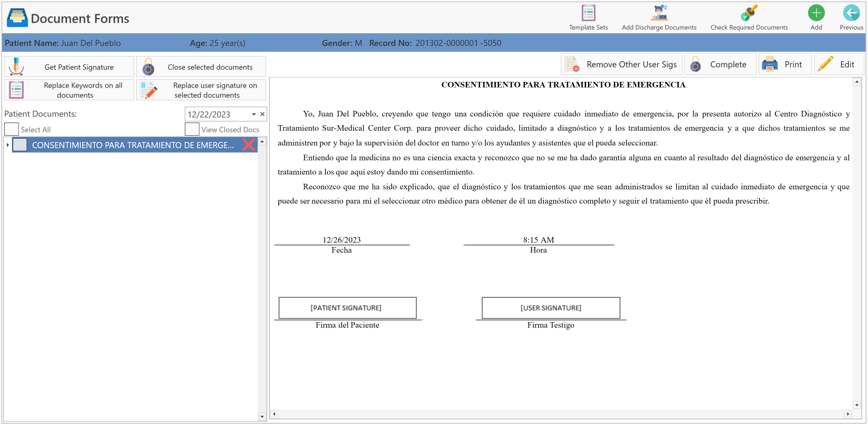868x424 pixels.
Task: Click the Close selected documents padlock icon
Action: (x=148, y=67)
